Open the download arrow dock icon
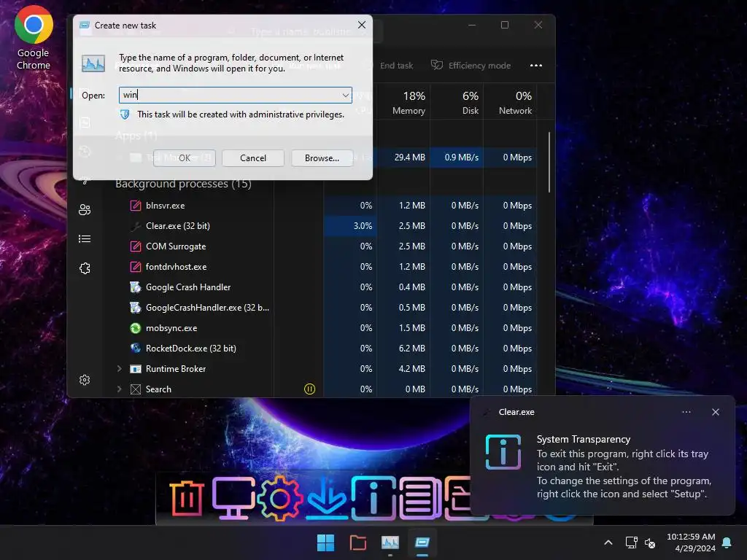 pos(327,499)
